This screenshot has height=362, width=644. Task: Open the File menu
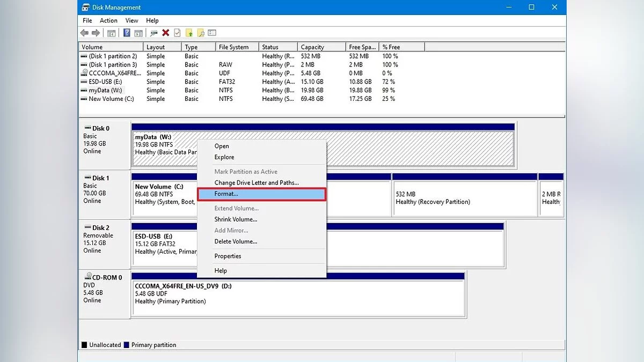pos(87,20)
